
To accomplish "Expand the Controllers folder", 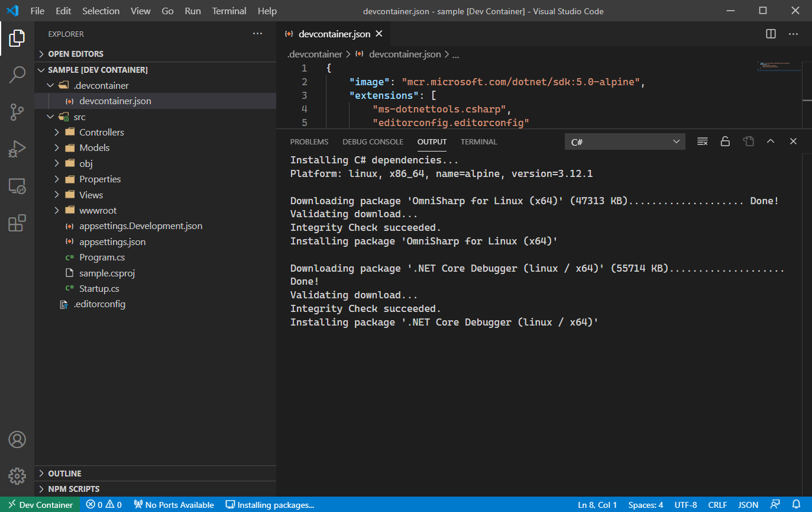I will coord(101,132).
